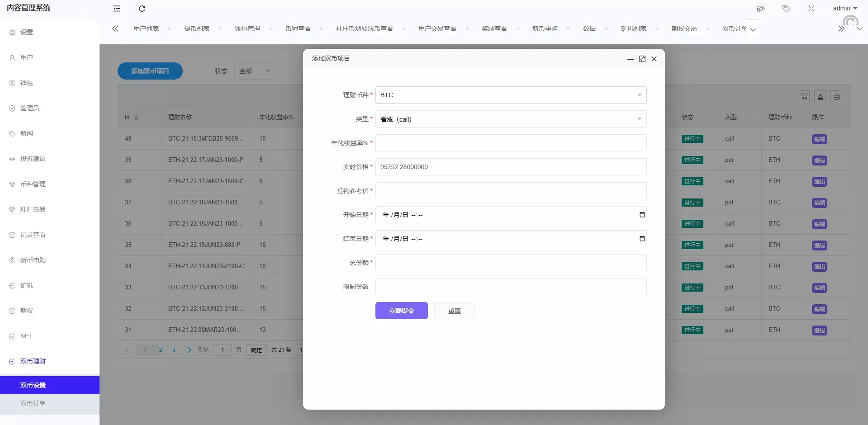The width and height of the screenshot is (868, 425).
Task: Select 钱包 in the sidebar
Action: coord(27,83)
